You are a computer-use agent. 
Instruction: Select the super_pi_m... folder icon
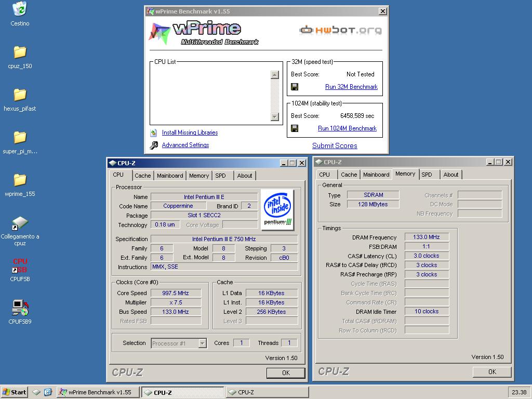[20, 137]
